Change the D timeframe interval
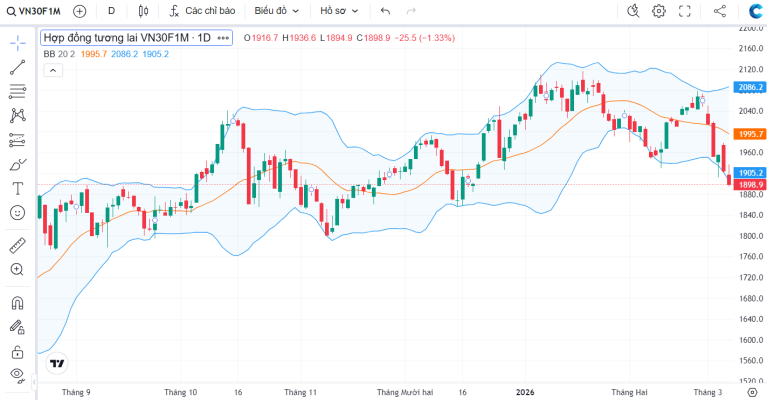 pos(112,11)
